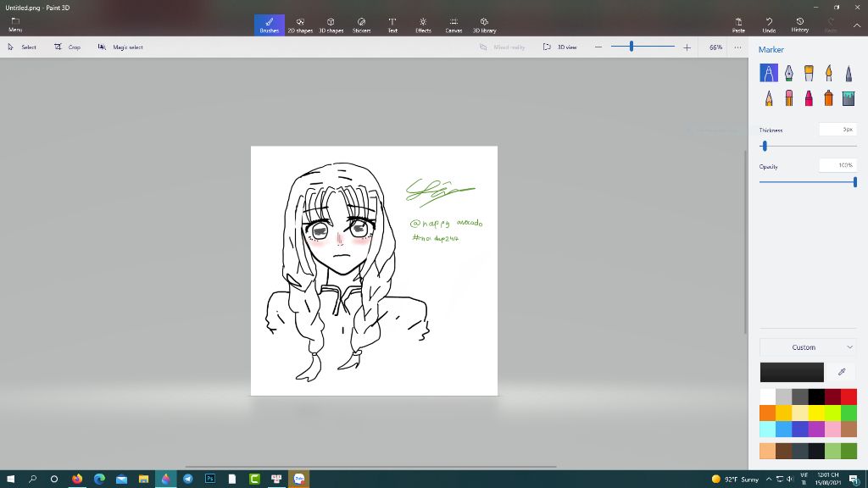
Task: Pick the yellow color swatch
Action: click(816, 413)
